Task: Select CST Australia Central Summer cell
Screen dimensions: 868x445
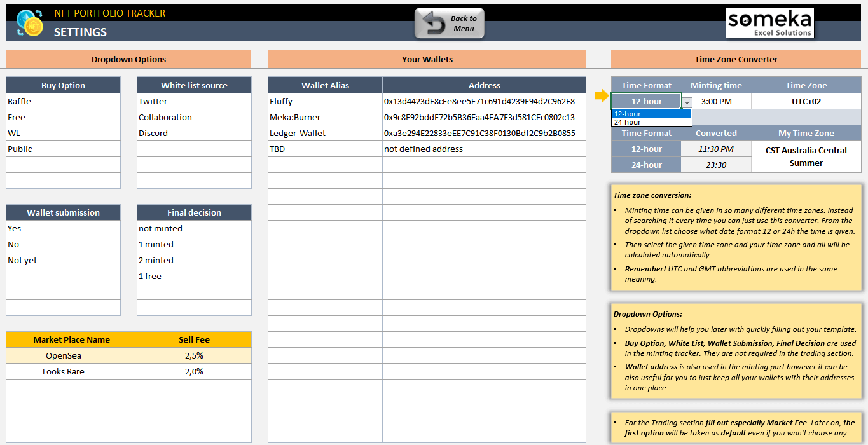Action: (806, 156)
